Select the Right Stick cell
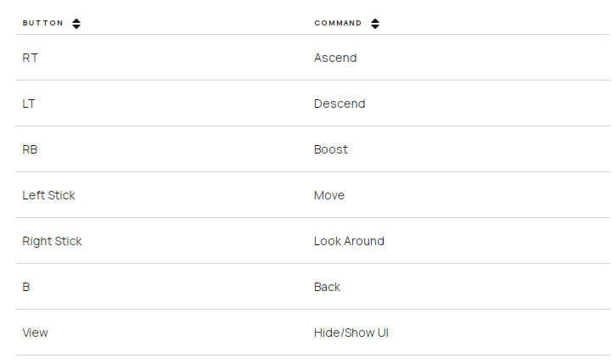This screenshot has width=612, height=364. (x=52, y=241)
